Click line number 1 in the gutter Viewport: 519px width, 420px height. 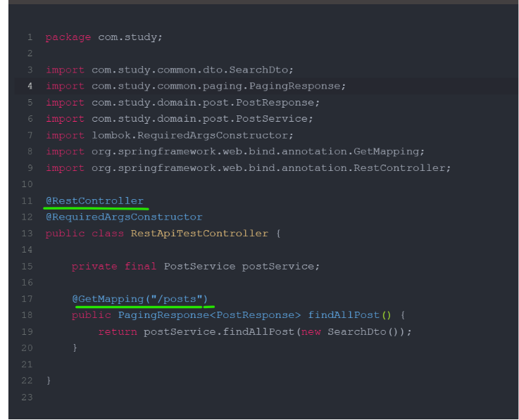[30, 37]
